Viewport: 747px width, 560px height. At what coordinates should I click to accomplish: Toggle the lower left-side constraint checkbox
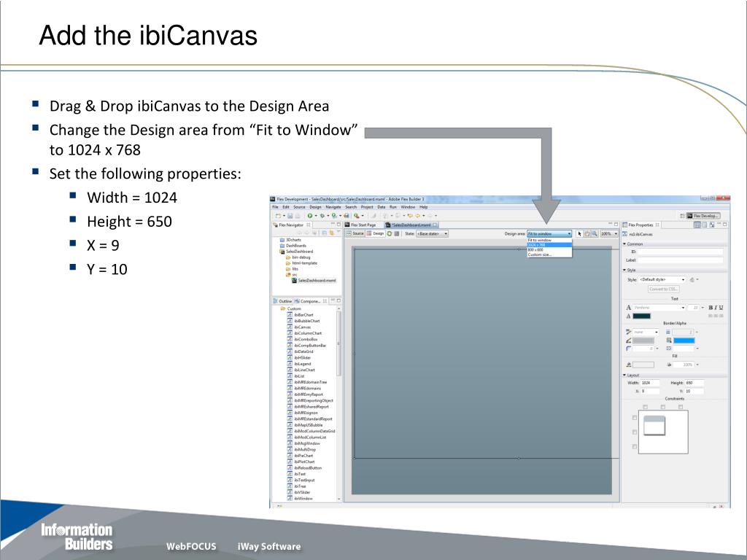tap(635, 447)
